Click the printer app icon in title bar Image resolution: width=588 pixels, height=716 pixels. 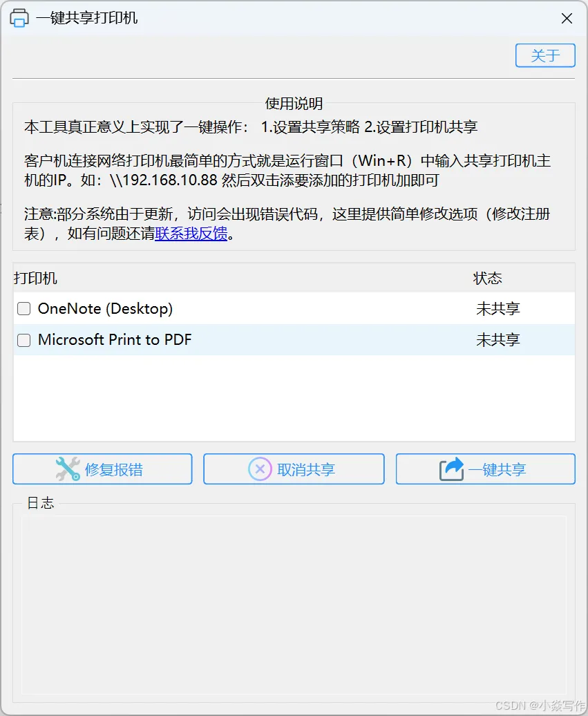[x=19, y=18]
